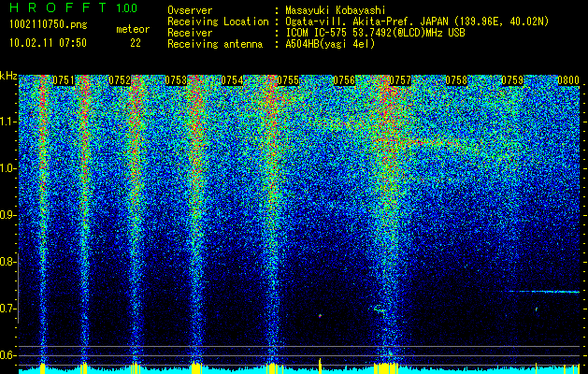The width and height of the screenshot is (588, 374).
Task: Click the horizontal signal trace near 0759
Action: [544, 292]
